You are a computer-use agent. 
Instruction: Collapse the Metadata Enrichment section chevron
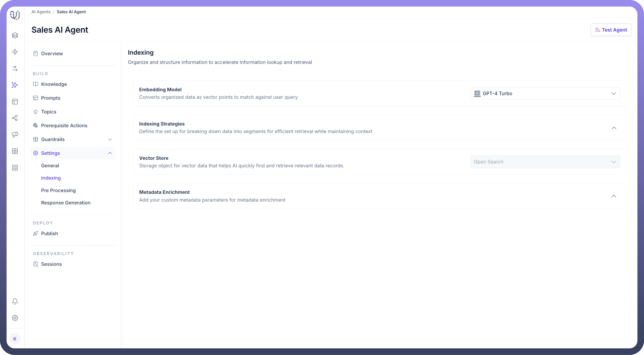point(614,196)
